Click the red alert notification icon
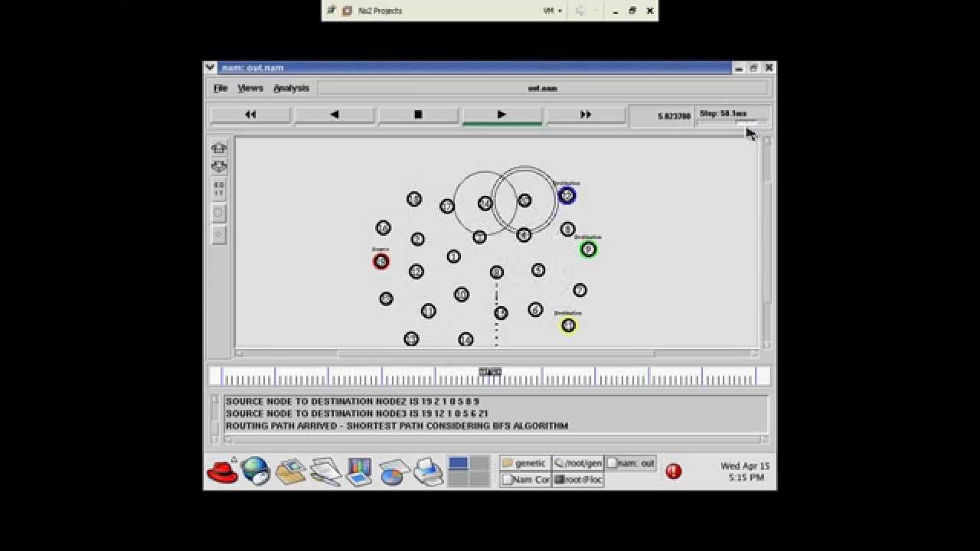The image size is (980, 551). pyautogui.click(x=674, y=471)
